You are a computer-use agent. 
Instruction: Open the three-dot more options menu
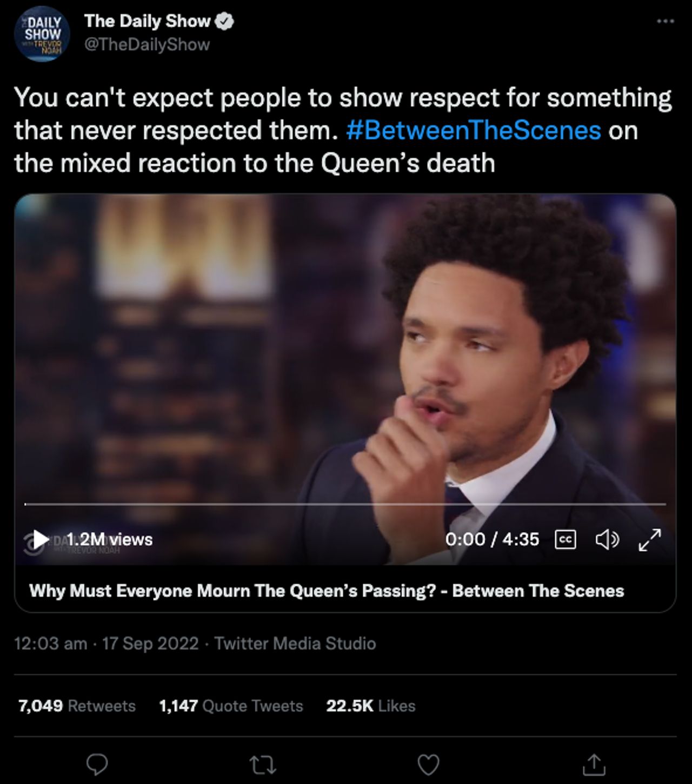click(x=666, y=22)
